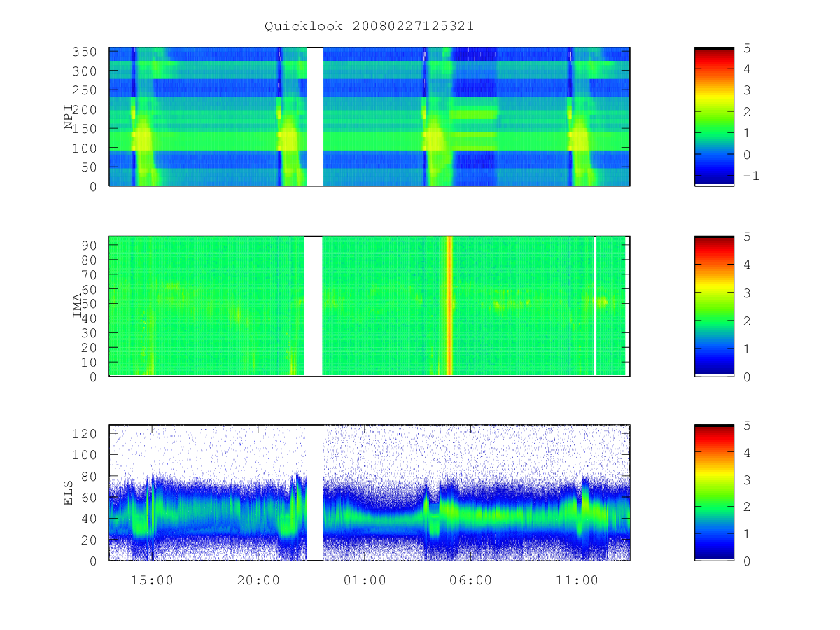Click the Quicklook 20080227125321 title
840x630 pixels.
pyautogui.click(x=369, y=26)
